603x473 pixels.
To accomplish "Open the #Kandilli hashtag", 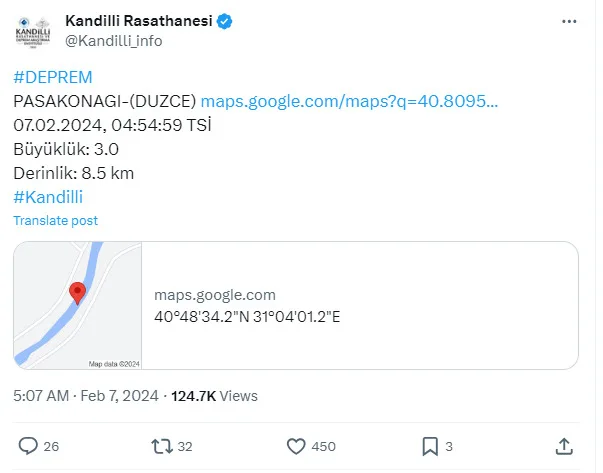I will (48, 197).
